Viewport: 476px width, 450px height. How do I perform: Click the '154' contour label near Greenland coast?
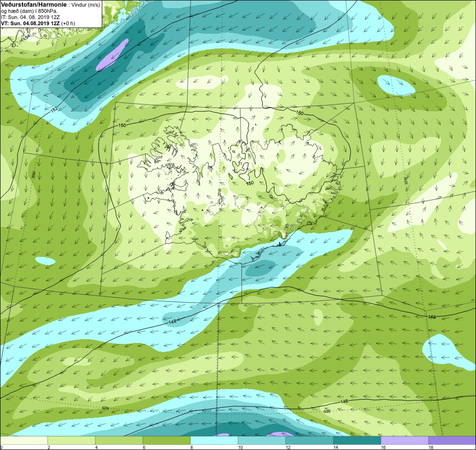point(27,37)
